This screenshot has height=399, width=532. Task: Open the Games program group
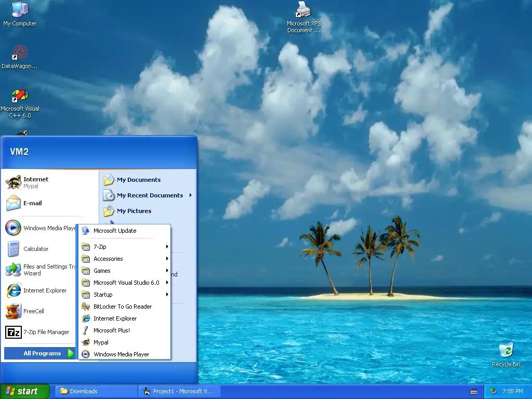point(125,270)
